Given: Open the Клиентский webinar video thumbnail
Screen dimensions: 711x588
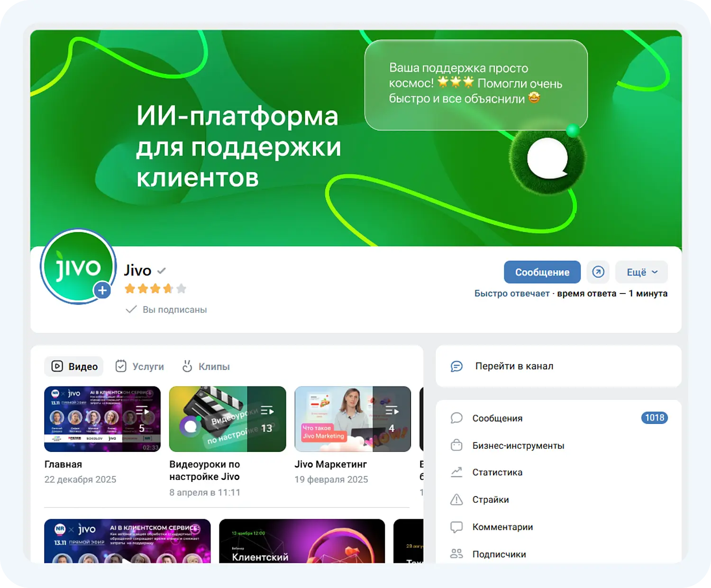Looking at the screenshot, I should 302,541.
